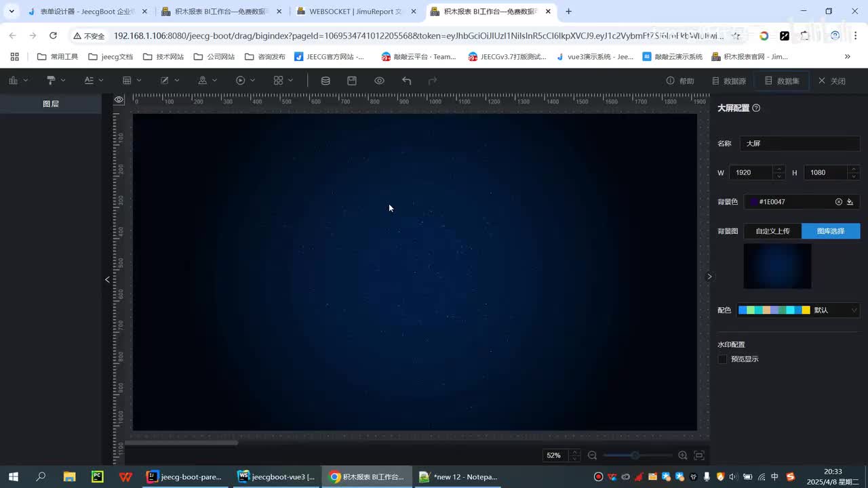The image size is (868, 488).
Task: Toggle ruler guide visibility eye icon
Action: click(119, 100)
